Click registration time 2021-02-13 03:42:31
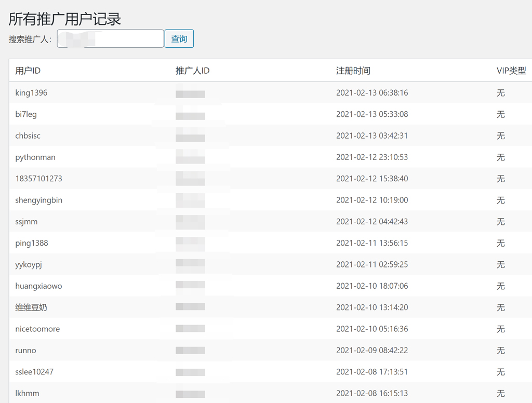This screenshot has width=532, height=403. [x=372, y=136]
